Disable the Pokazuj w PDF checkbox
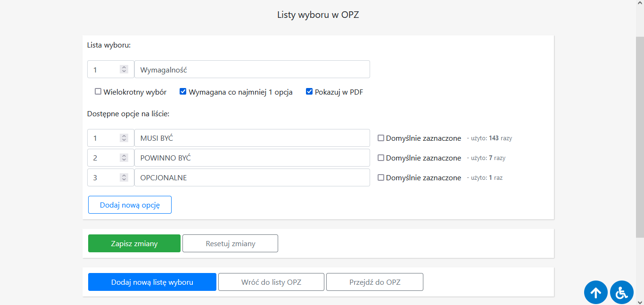The image size is (644, 305). coord(309,92)
